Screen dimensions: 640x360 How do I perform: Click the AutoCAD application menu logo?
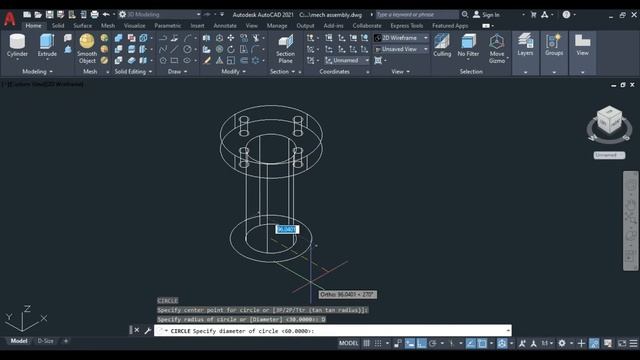pyautogui.click(x=10, y=19)
